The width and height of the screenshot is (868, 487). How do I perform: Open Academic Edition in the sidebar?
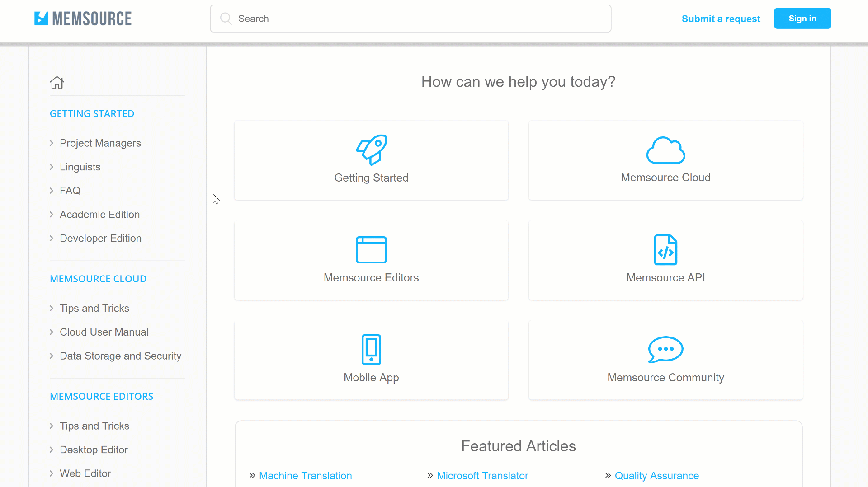(x=100, y=215)
